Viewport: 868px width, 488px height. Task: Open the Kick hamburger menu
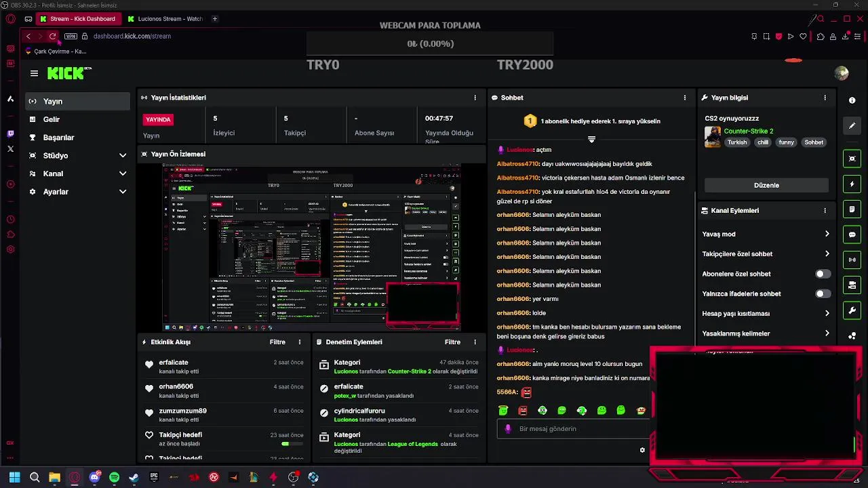pos(34,73)
